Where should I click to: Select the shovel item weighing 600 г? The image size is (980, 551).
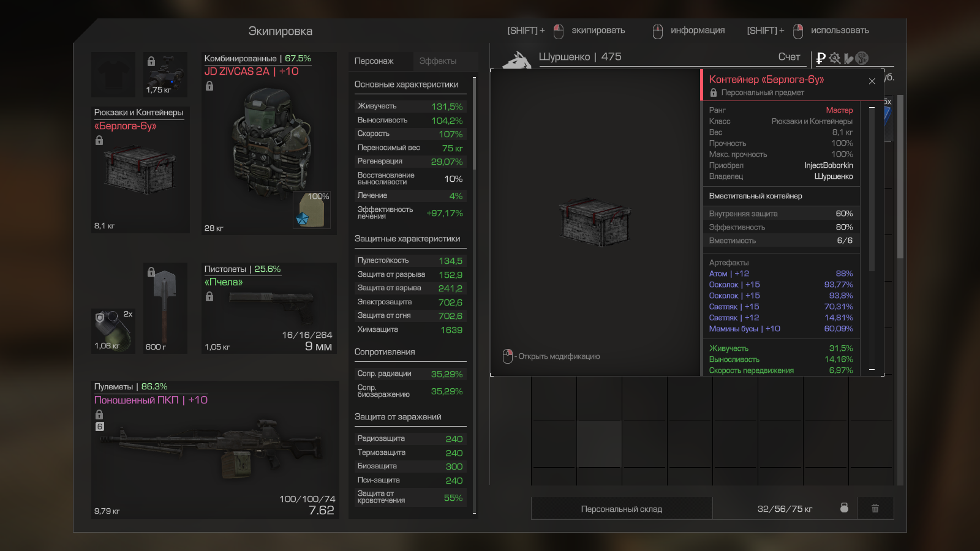pyautogui.click(x=165, y=309)
